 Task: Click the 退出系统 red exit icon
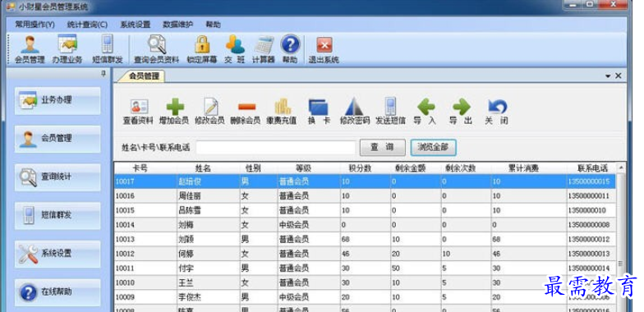[324, 49]
